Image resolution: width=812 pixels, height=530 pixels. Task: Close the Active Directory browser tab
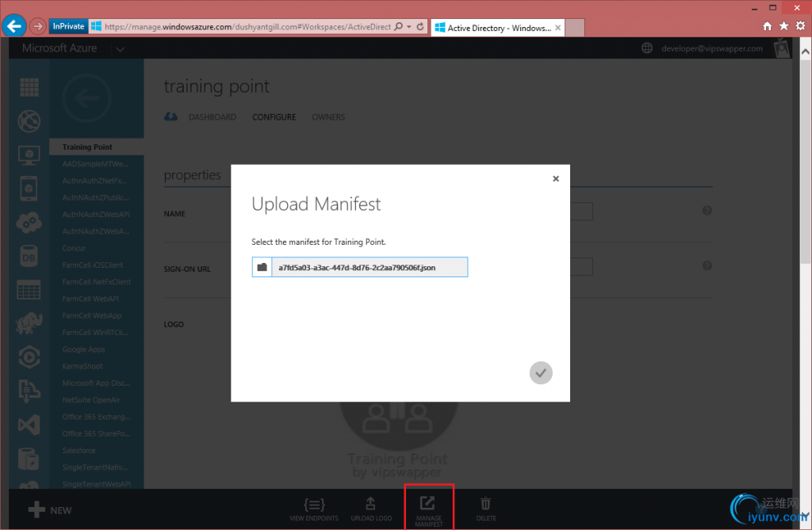point(557,28)
